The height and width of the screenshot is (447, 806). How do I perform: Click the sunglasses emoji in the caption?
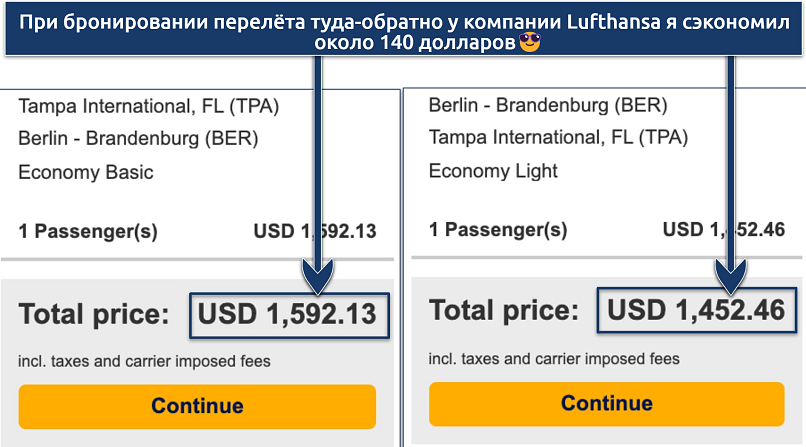point(531,42)
